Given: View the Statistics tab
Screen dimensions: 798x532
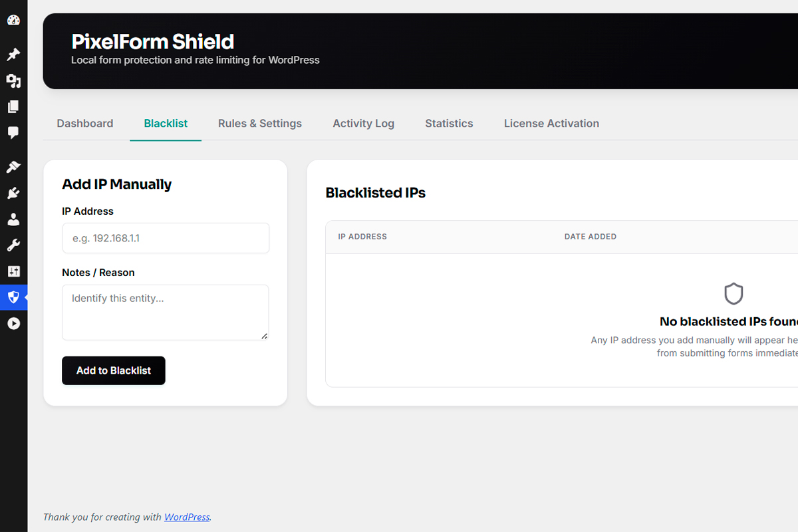Looking at the screenshot, I should click(449, 123).
